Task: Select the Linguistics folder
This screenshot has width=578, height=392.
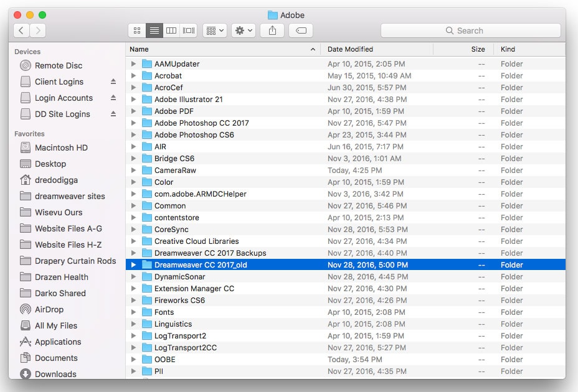Action: [x=346, y=324]
